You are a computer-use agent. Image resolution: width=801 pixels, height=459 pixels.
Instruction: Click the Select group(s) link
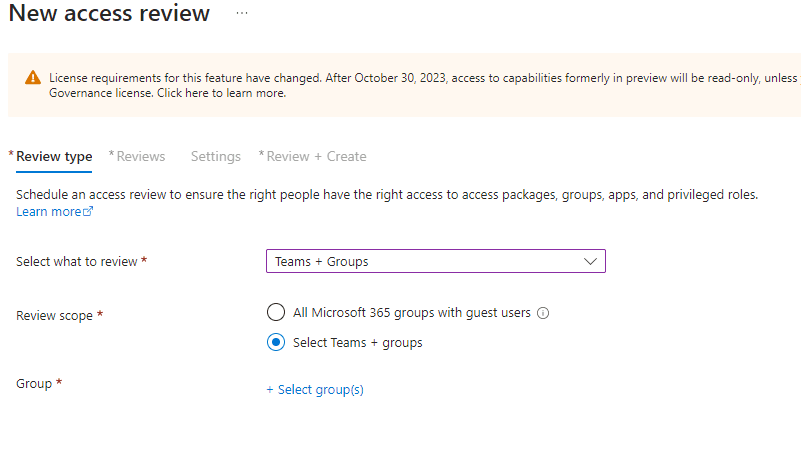tap(320, 390)
